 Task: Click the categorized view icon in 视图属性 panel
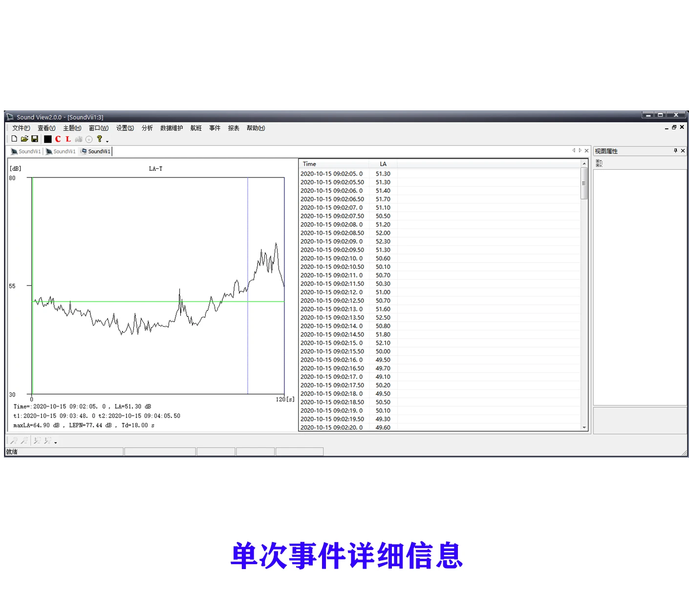[x=599, y=163]
